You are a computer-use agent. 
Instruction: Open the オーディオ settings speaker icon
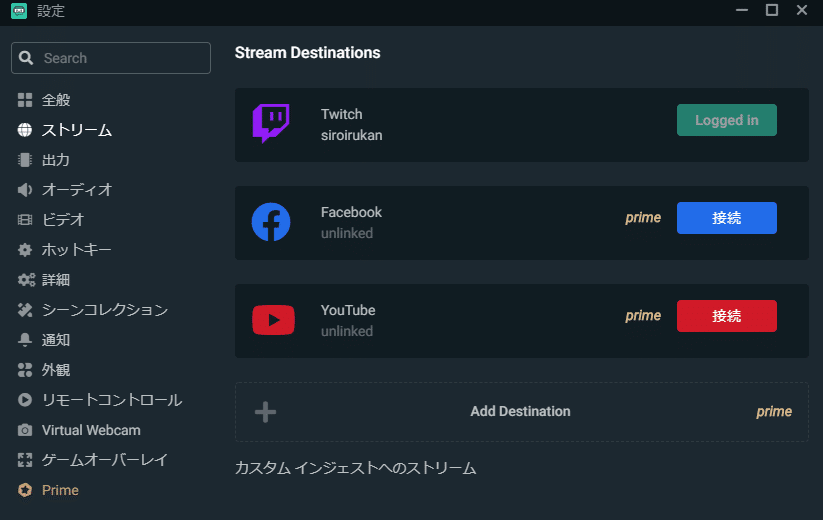[x=25, y=190]
